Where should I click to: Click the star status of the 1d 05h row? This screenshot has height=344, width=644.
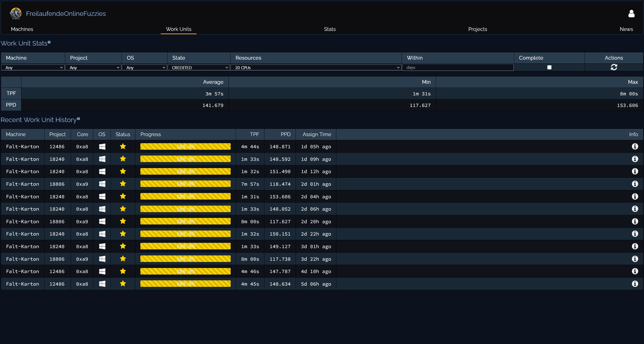(x=123, y=146)
